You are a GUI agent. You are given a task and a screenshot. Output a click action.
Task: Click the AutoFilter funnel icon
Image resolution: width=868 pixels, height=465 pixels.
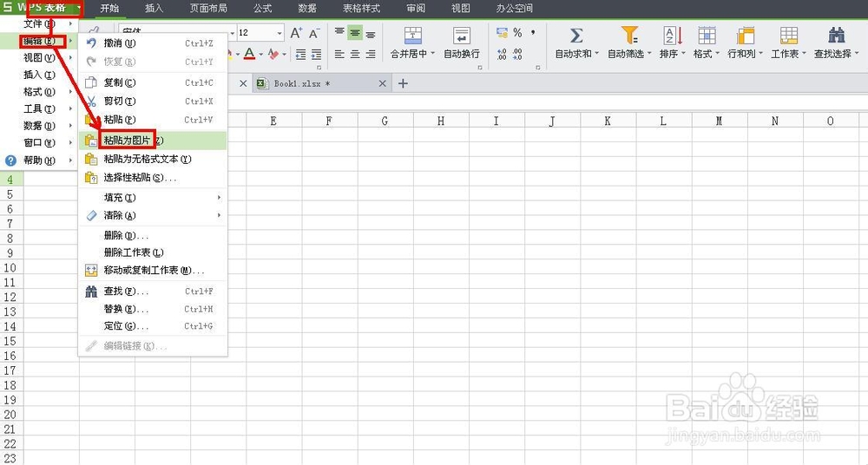click(x=629, y=36)
